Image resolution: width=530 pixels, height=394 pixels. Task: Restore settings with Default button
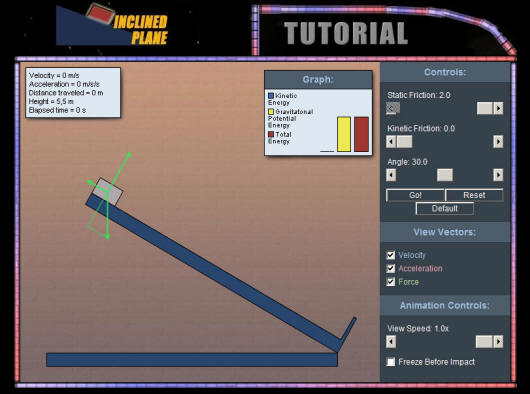[x=444, y=208]
